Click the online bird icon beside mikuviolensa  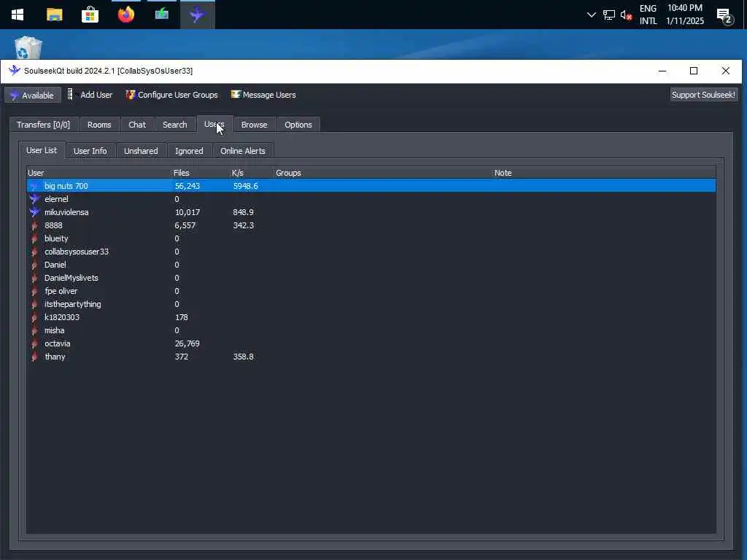[x=34, y=212]
